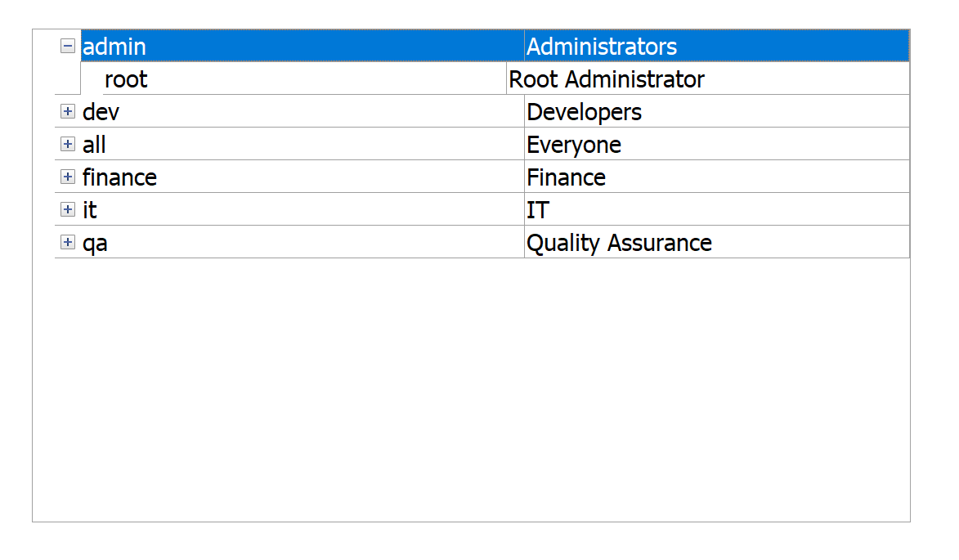Click the Quality Assurance description cell
The image size is (959, 560).
pos(619,243)
